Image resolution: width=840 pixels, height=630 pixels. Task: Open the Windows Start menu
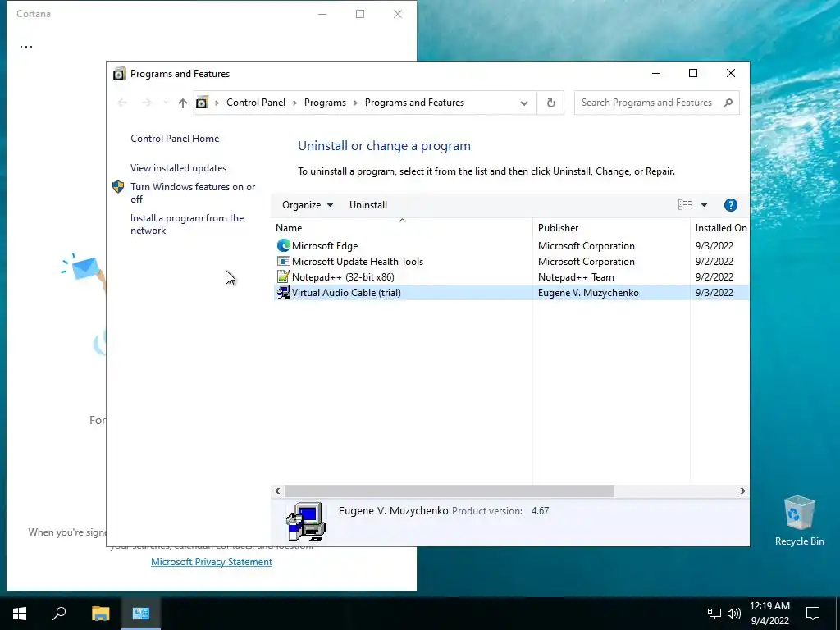point(20,614)
